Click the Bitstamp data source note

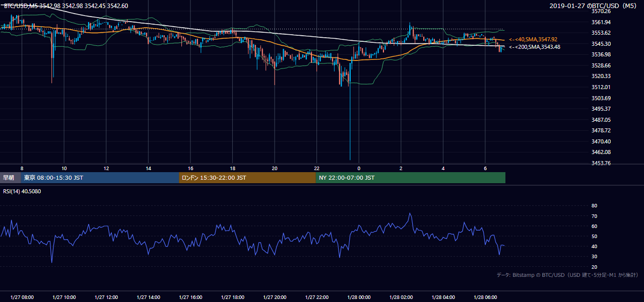pyautogui.click(x=567, y=275)
